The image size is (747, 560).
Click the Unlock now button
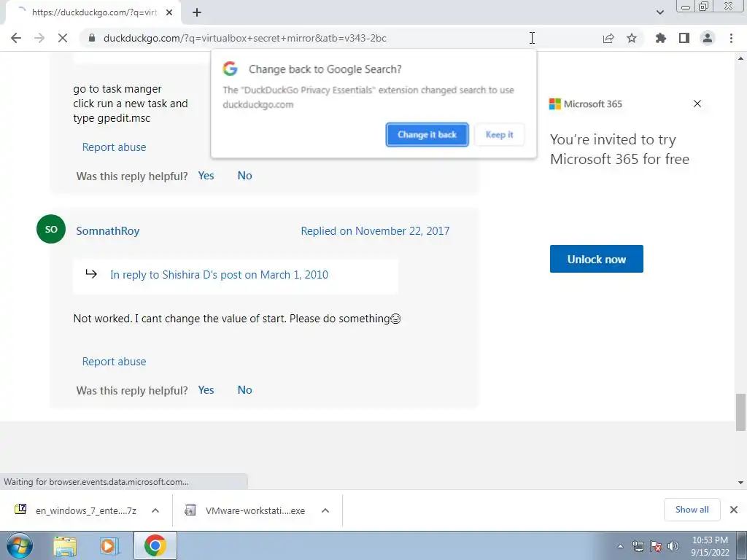coord(597,259)
